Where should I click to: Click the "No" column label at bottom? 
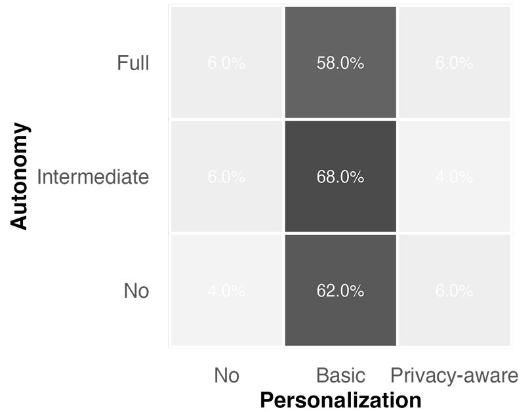226,375
